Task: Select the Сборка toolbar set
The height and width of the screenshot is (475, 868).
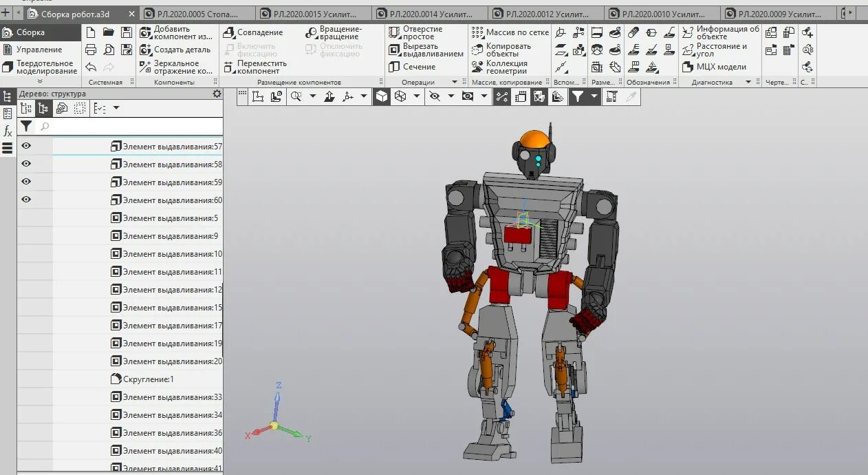Action: [x=40, y=32]
